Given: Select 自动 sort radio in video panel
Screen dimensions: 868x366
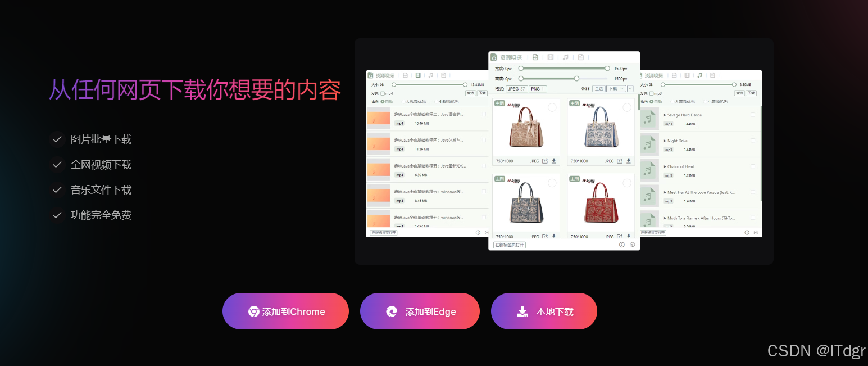Looking at the screenshot, I should tap(383, 102).
